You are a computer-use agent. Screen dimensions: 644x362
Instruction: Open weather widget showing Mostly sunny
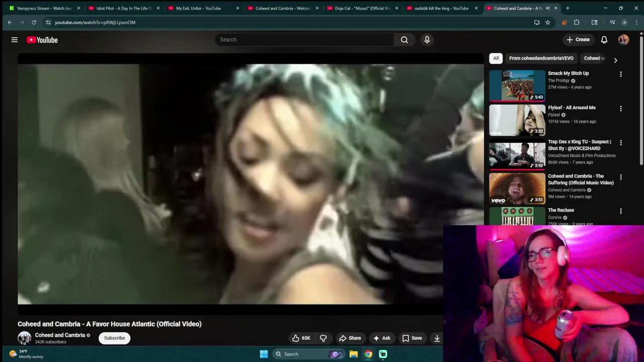26,354
